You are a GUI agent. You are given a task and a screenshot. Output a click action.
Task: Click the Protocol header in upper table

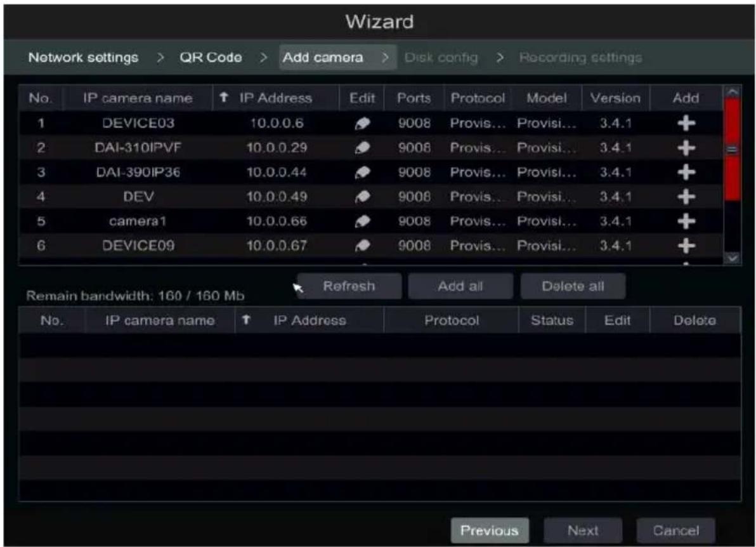point(478,98)
